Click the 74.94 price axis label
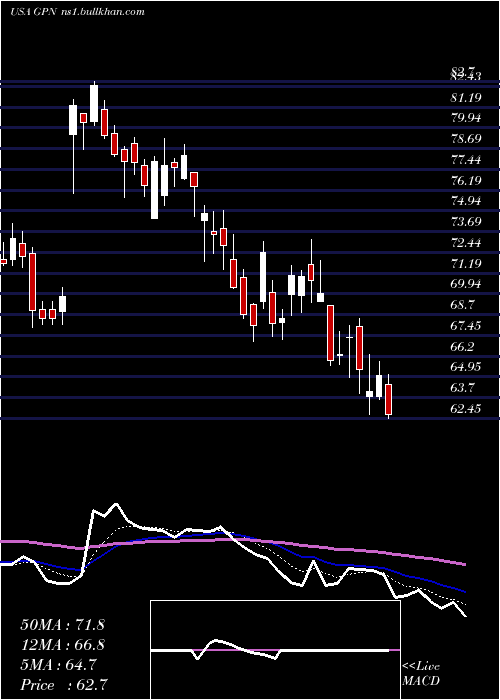 pos(466,201)
